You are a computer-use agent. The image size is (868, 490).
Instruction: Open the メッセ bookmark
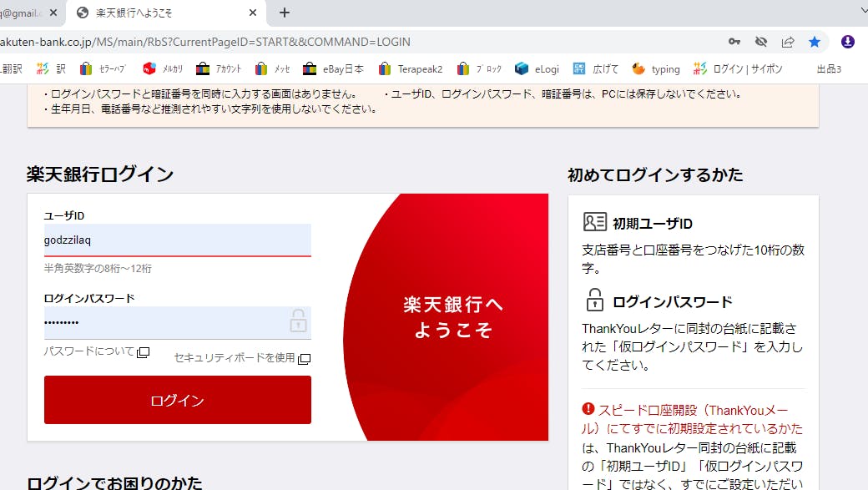(272, 68)
